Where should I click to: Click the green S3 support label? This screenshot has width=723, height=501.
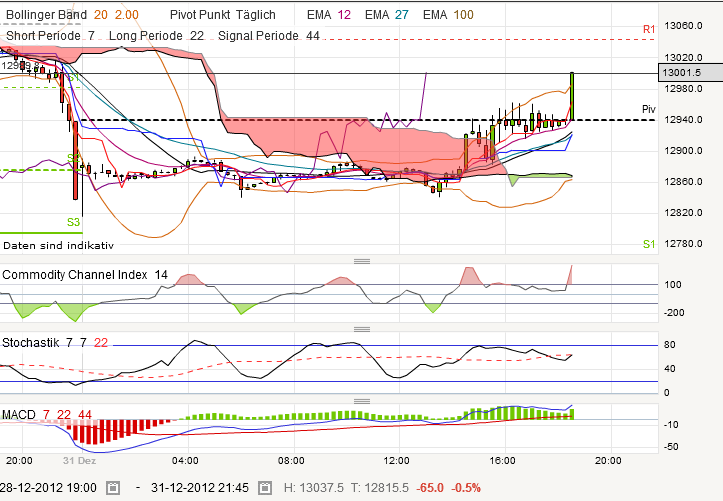click(73, 222)
